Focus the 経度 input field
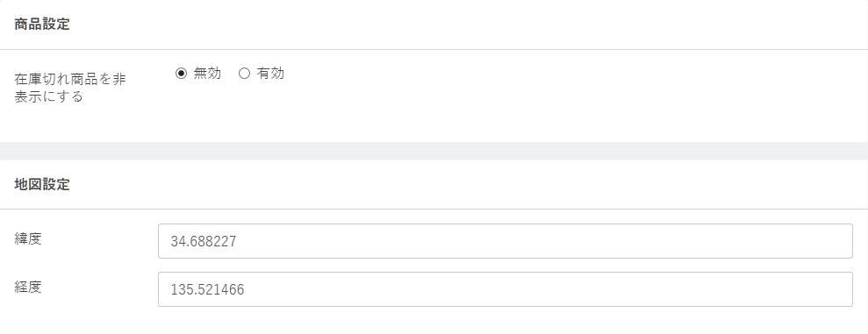The width and height of the screenshot is (868, 334). click(x=505, y=289)
